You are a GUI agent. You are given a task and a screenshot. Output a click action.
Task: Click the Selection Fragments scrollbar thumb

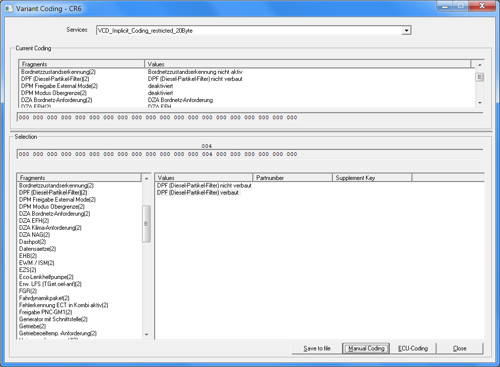pos(146,224)
